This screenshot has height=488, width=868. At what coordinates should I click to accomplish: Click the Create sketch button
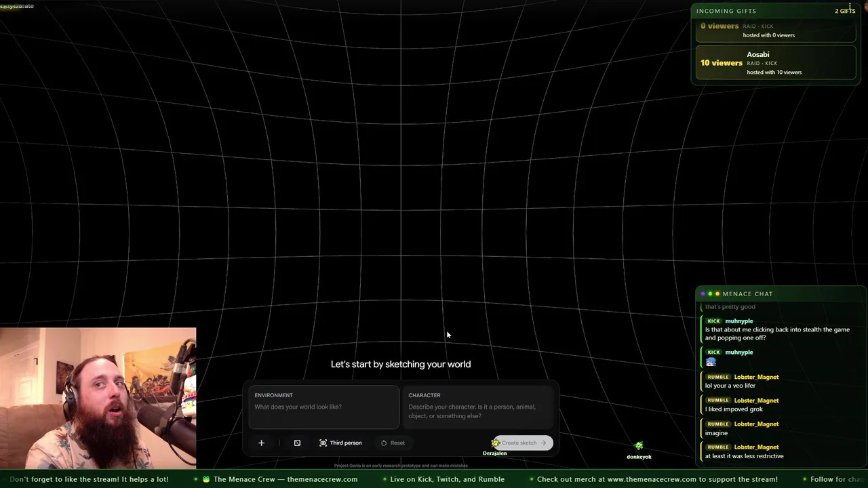523,443
